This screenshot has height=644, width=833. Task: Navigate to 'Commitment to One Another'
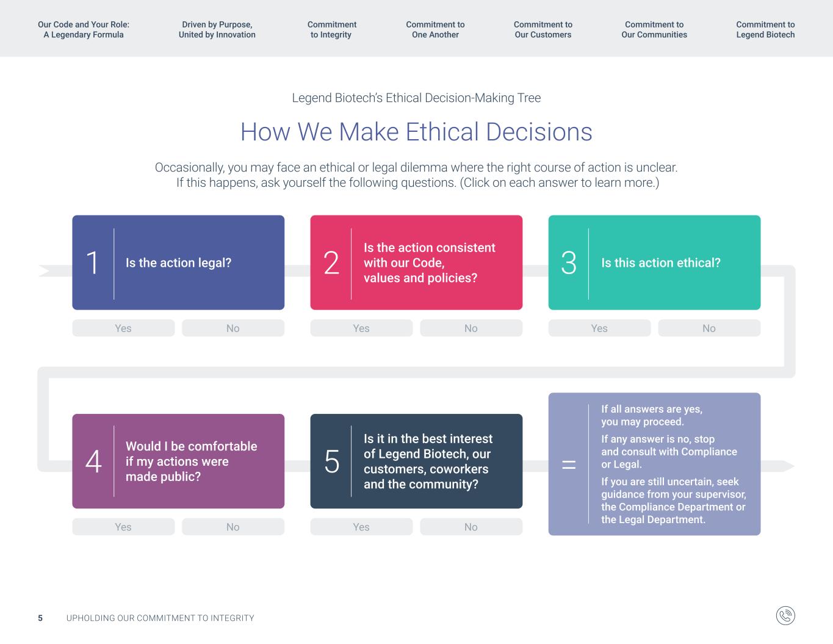pos(435,29)
